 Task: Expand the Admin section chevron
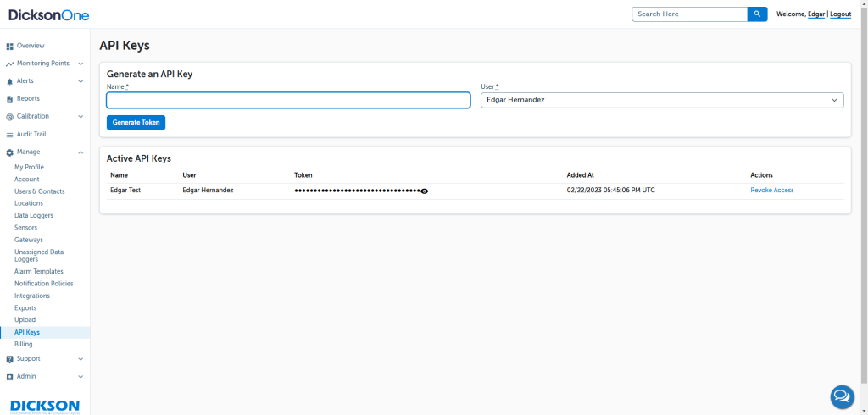(x=81, y=377)
